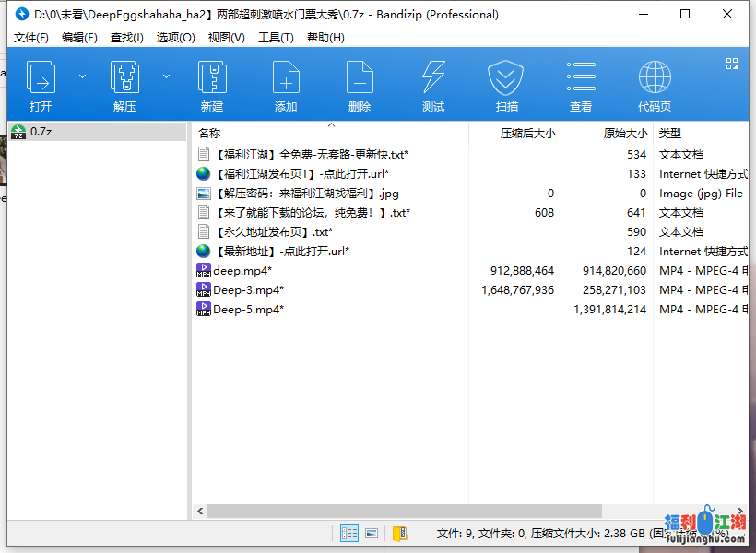Switch to thumbnail view in status bar

tap(372, 533)
